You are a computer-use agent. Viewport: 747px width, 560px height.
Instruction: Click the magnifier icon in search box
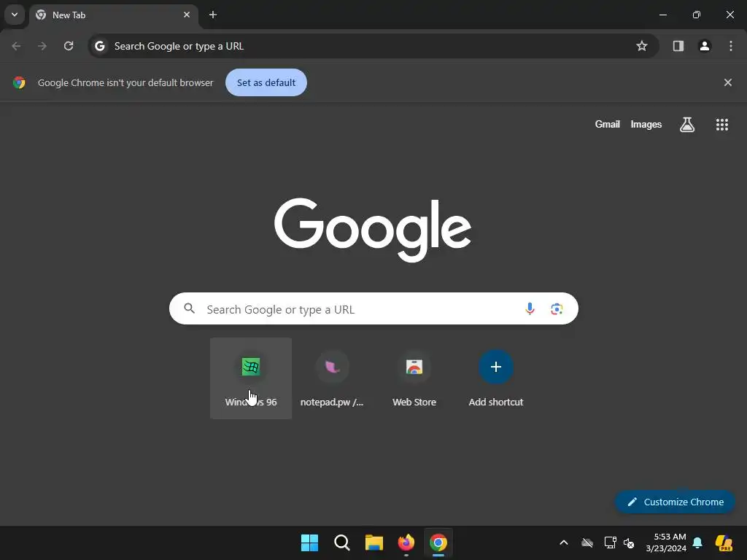(190, 308)
